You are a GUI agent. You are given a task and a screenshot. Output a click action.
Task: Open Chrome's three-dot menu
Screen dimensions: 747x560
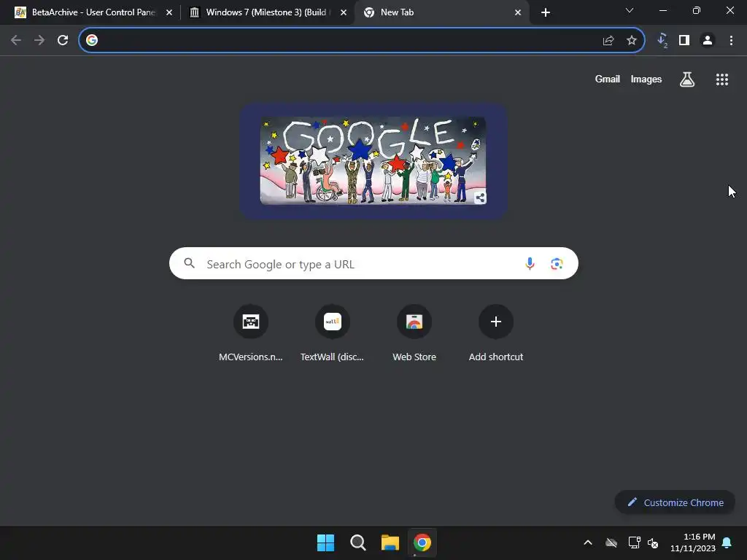click(731, 41)
